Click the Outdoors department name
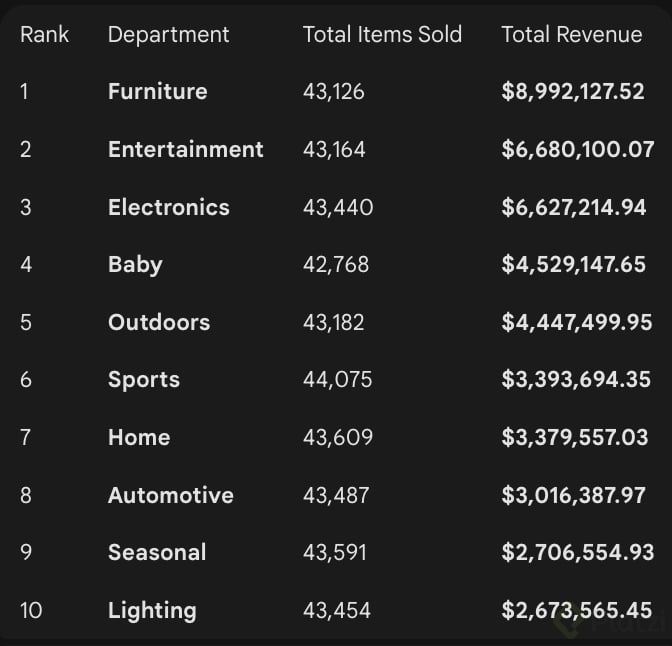 tap(159, 323)
